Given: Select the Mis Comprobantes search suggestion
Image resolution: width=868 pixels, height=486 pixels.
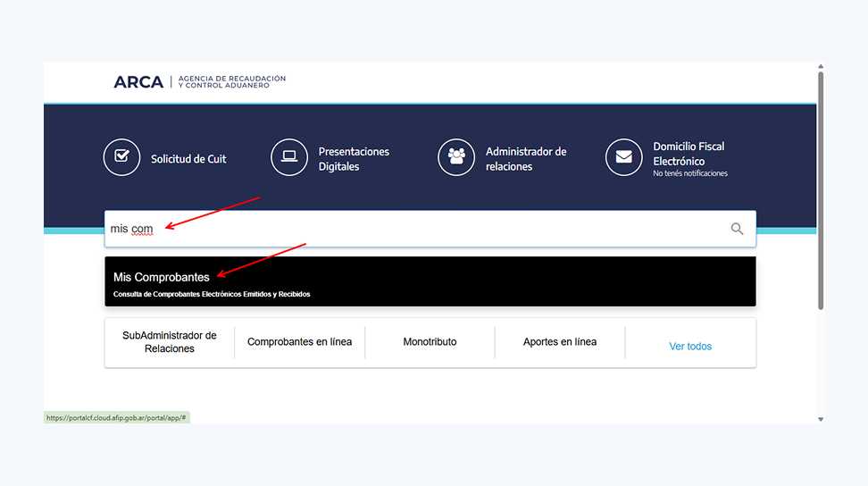Looking at the screenshot, I should (x=430, y=281).
